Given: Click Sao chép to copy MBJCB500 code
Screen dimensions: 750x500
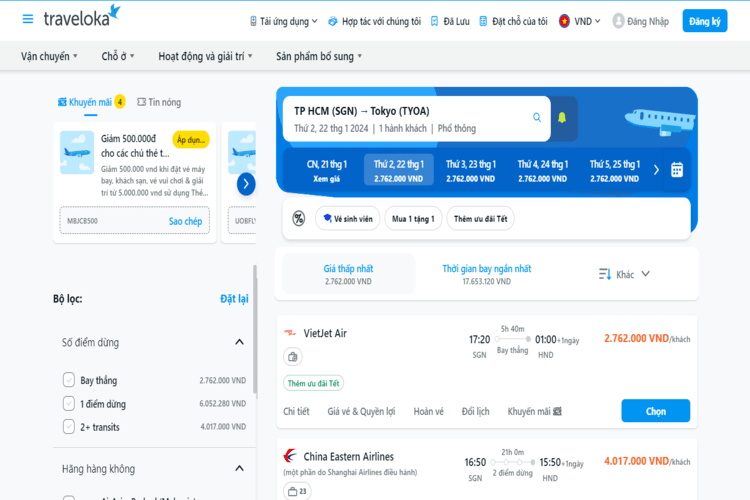Looking at the screenshot, I should [185, 221].
